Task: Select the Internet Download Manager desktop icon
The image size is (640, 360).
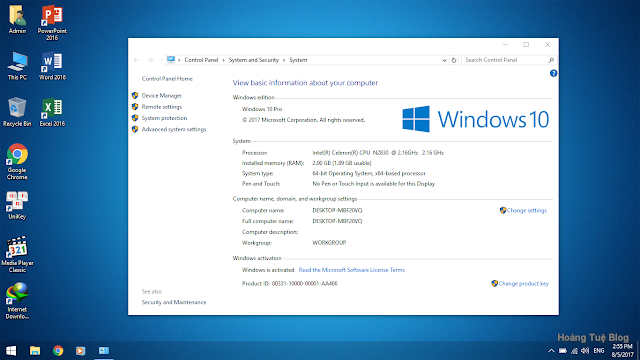Action: coord(17,301)
